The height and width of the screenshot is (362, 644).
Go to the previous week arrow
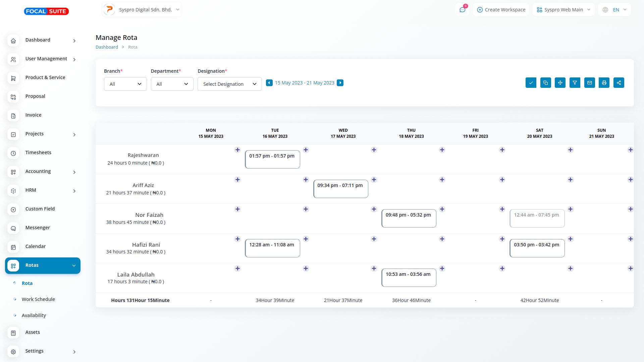click(269, 83)
